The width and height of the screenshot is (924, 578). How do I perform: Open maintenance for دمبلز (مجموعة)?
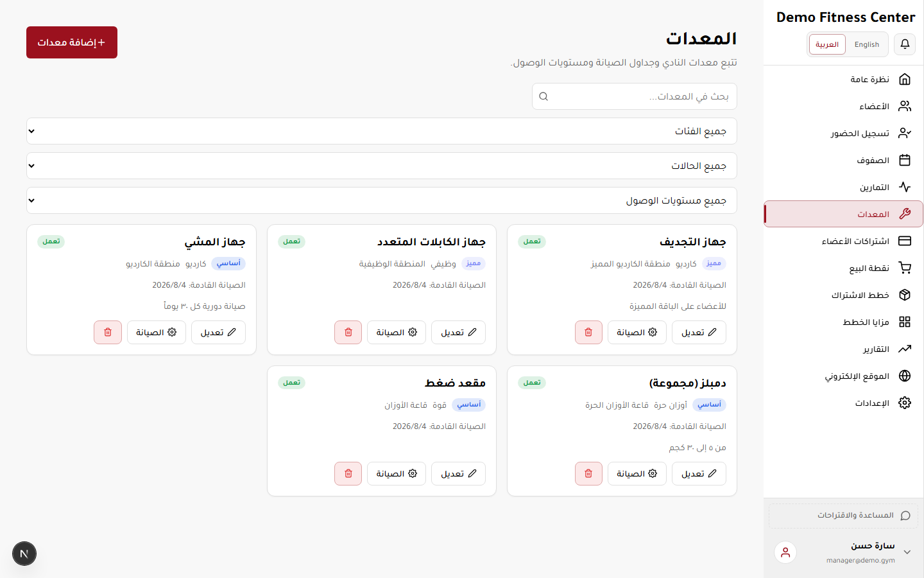[637, 473]
